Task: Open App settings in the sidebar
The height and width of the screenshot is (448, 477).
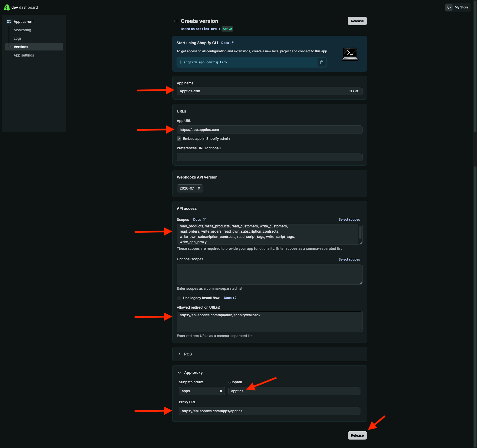Action: pyautogui.click(x=24, y=55)
